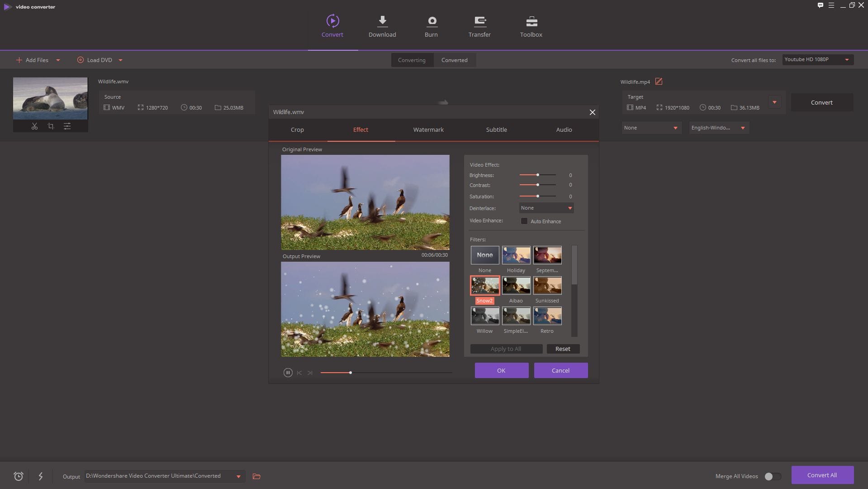Select the Toolbox icon
The width and height of the screenshot is (868, 489).
530,21
